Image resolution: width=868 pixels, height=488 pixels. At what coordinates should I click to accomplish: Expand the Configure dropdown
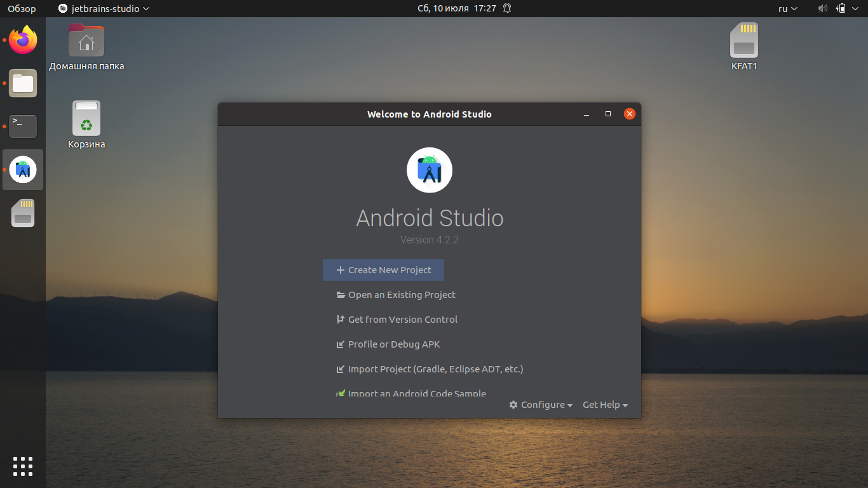(x=541, y=405)
